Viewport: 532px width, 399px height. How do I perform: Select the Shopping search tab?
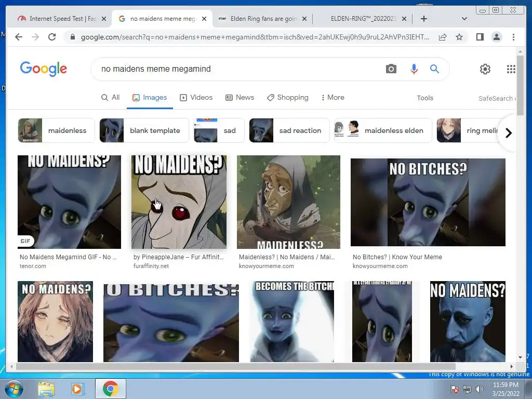[x=288, y=98]
